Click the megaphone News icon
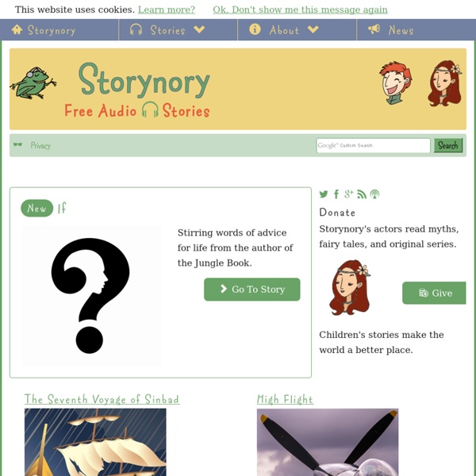This screenshot has width=476, height=476. point(374,29)
